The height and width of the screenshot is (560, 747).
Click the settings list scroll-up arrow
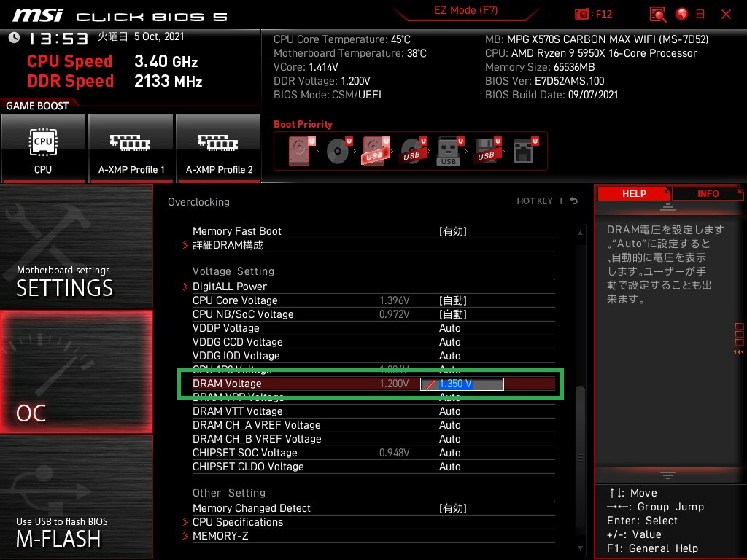pyautogui.click(x=580, y=233)
